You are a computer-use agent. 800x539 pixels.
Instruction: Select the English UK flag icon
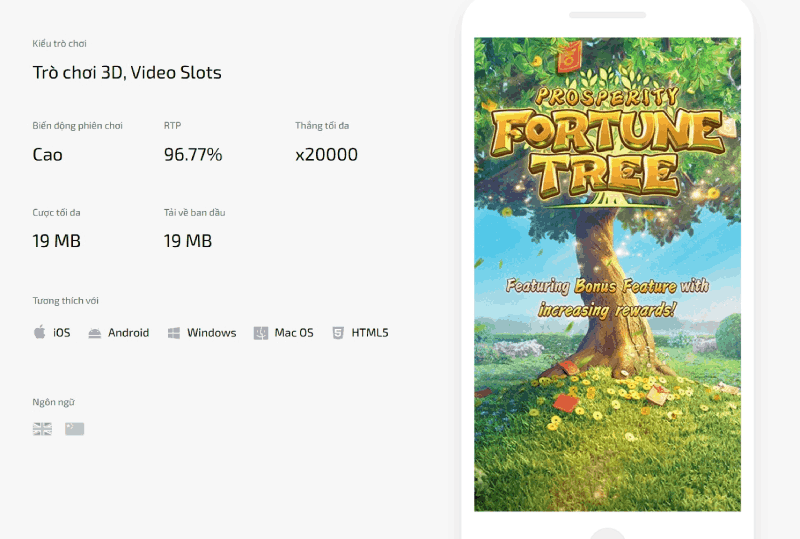[x=42, y=429]
